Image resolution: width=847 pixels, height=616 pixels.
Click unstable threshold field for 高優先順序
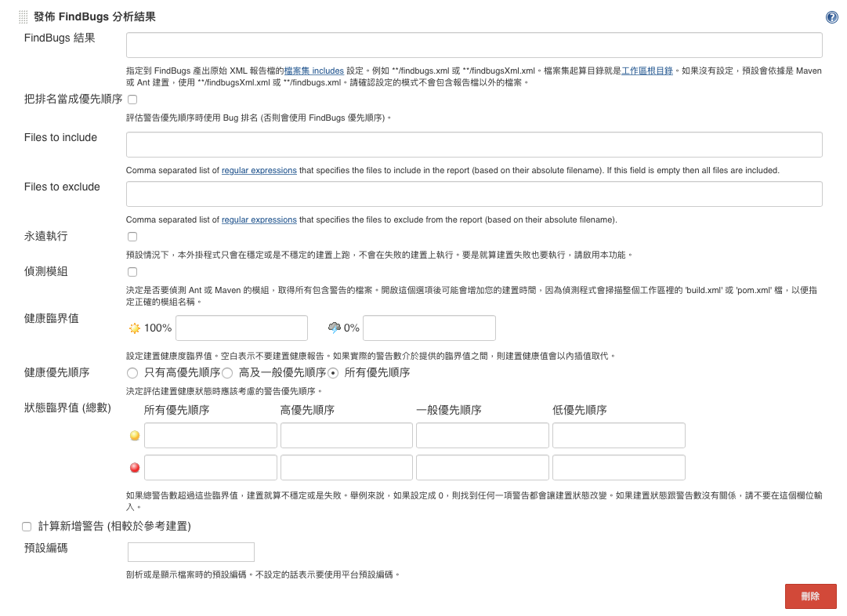tap(347, 436)
